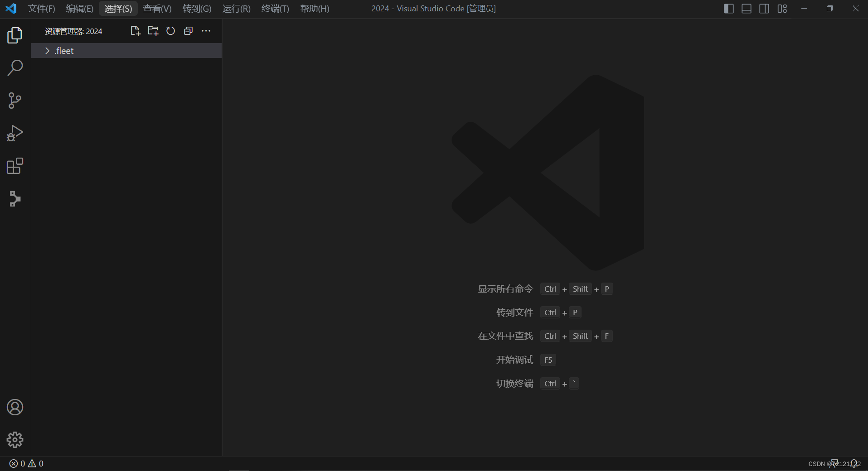Open the Manage settings gear
The image size is (868, 471).
tap(15, 439)
